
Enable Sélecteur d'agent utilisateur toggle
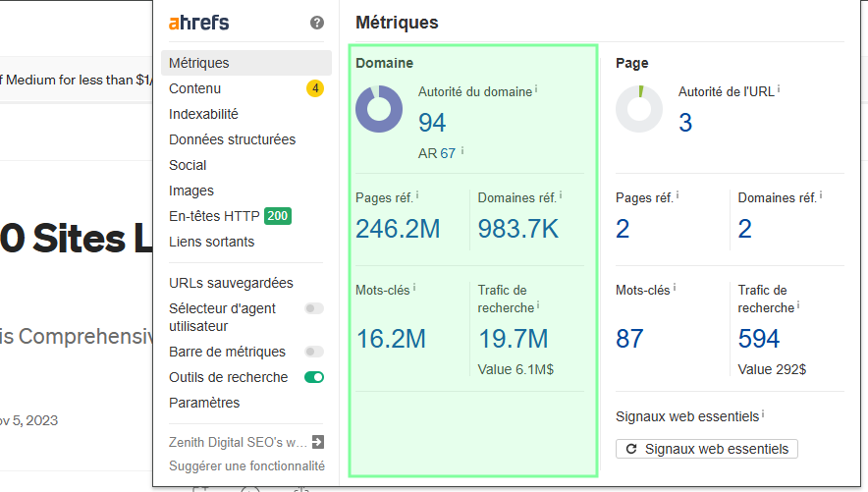tap(314, 308)
